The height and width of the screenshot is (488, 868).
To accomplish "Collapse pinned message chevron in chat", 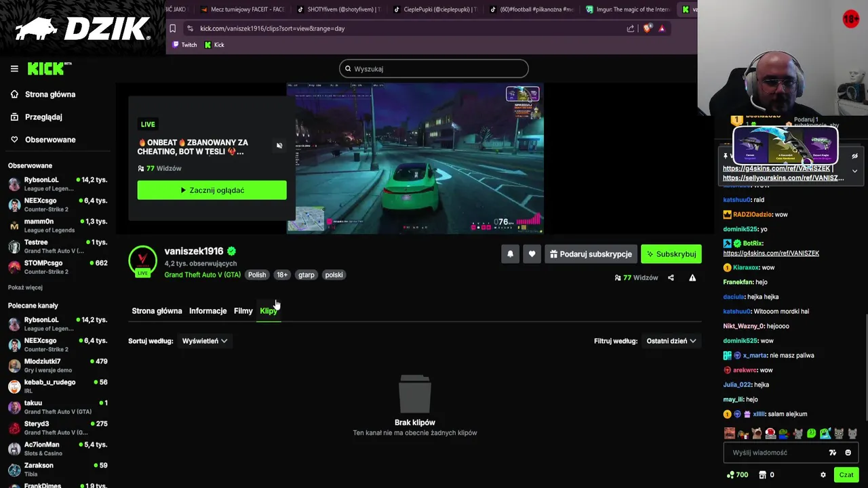I will pyautogui.click(x=854, y=171).
